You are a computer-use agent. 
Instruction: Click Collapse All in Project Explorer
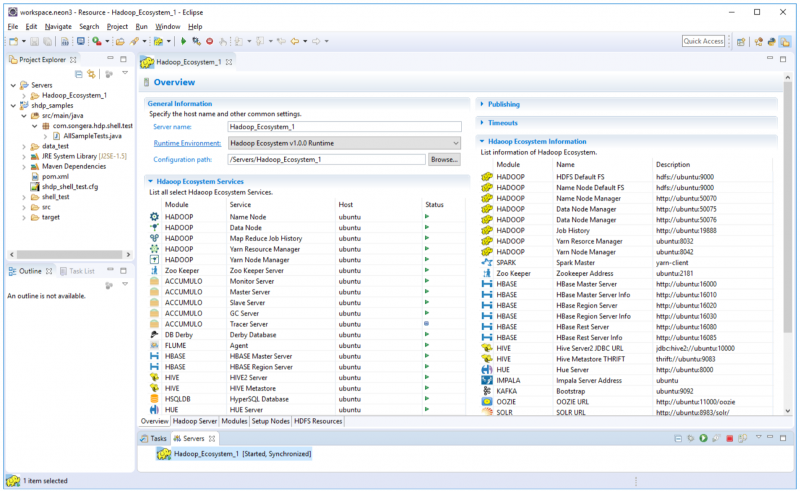tap(79, 74)
